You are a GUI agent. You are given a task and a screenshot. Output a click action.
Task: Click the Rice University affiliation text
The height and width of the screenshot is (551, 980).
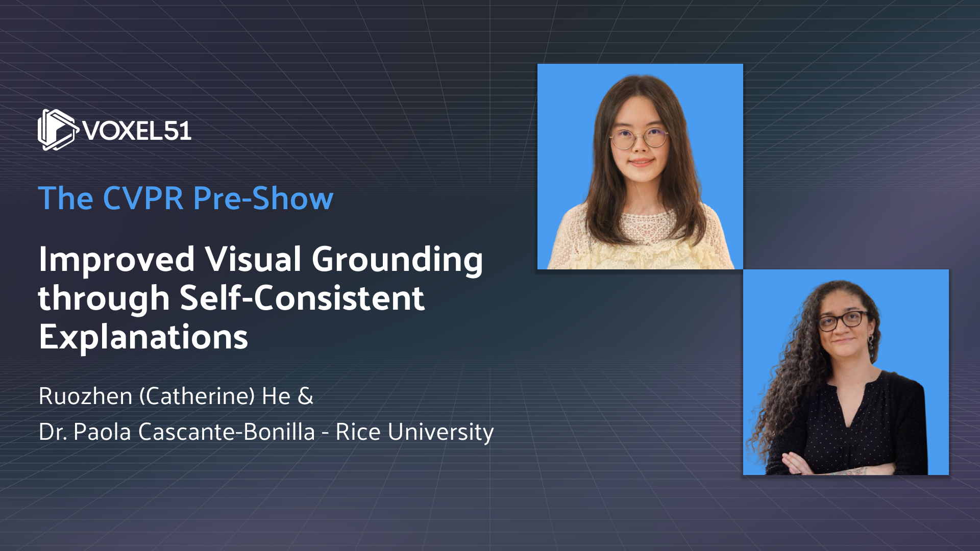pyautogui.click(x=414, y=432)
